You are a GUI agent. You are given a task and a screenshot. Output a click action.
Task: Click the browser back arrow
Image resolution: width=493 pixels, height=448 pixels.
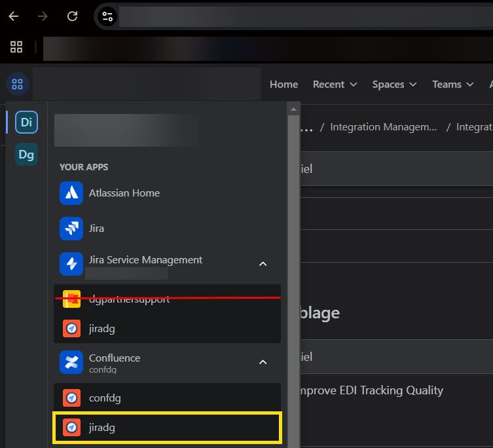click(x=13, y=16)
